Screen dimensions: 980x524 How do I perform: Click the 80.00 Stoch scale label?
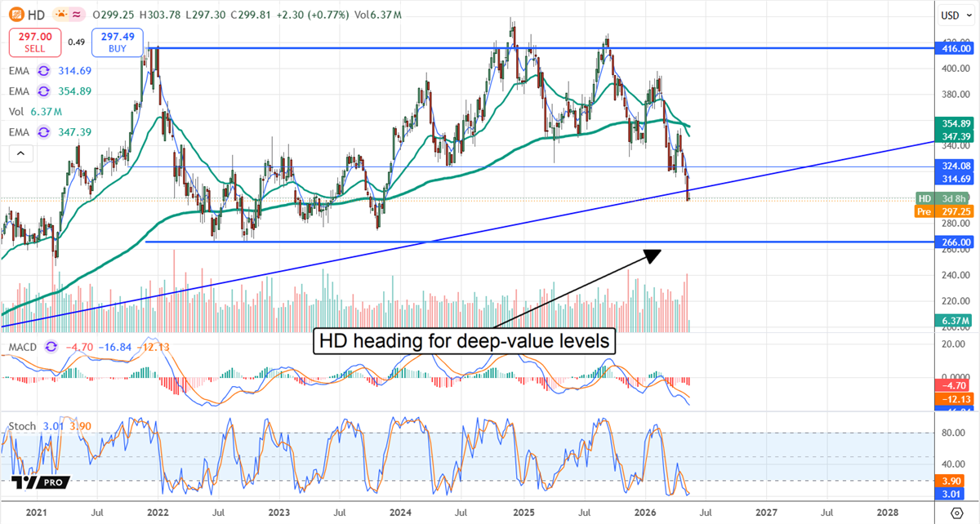pos(954,433)
